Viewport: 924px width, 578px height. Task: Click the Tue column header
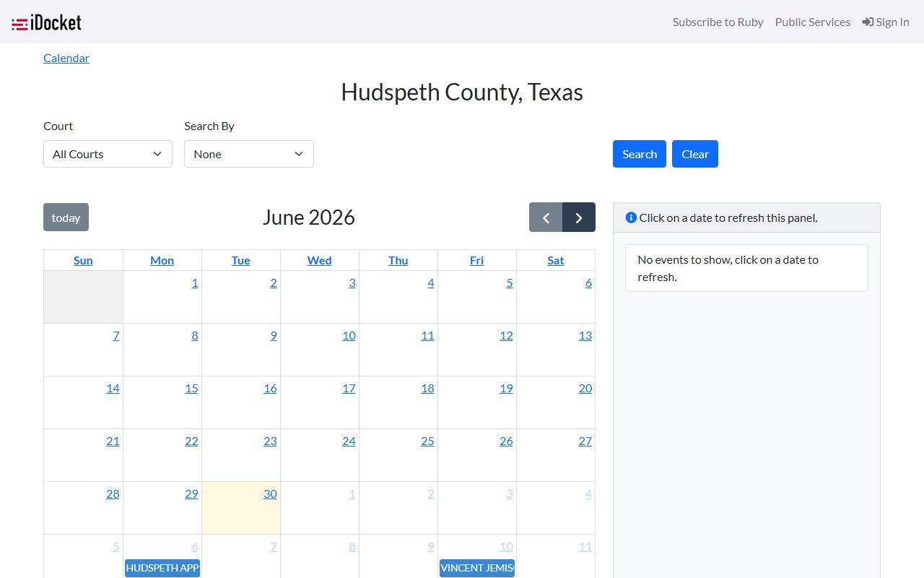[240, 260]
